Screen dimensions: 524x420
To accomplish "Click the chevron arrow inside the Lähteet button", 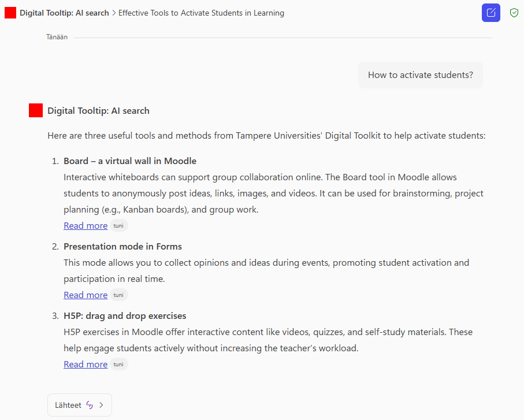I will [101, 405].
